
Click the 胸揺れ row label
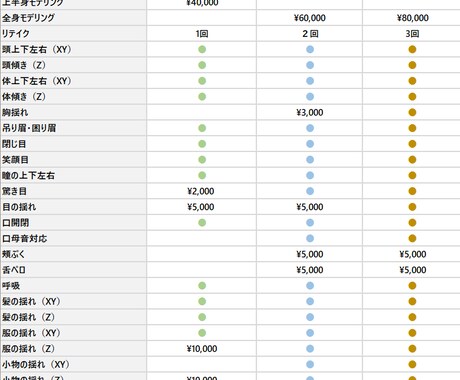(x=15, y=112)
